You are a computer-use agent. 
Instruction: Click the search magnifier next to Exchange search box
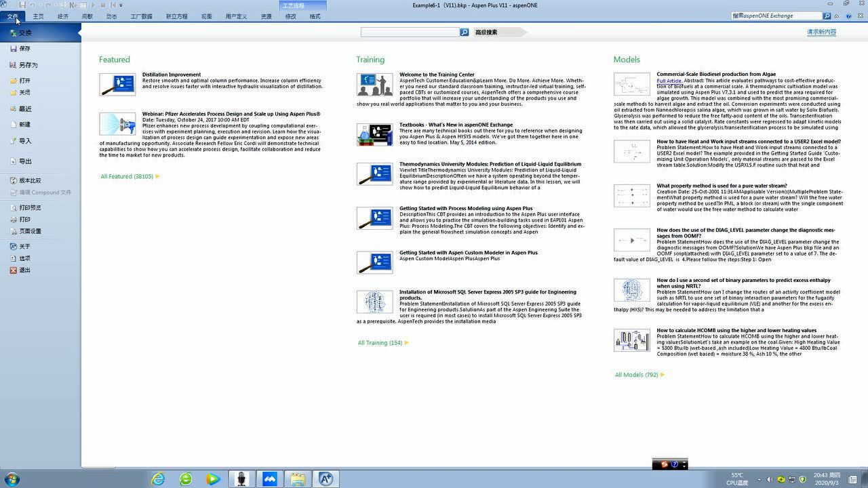click(827, 16)
